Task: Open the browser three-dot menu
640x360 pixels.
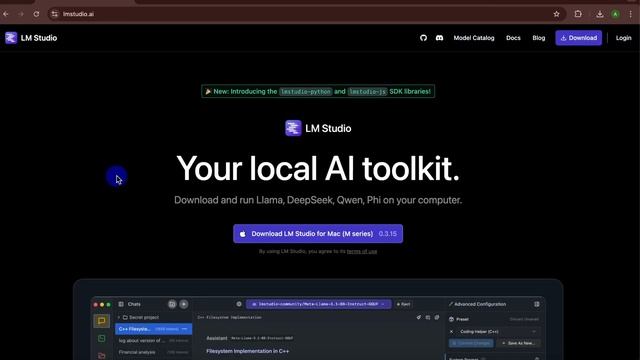Action: tap(631, 14)
